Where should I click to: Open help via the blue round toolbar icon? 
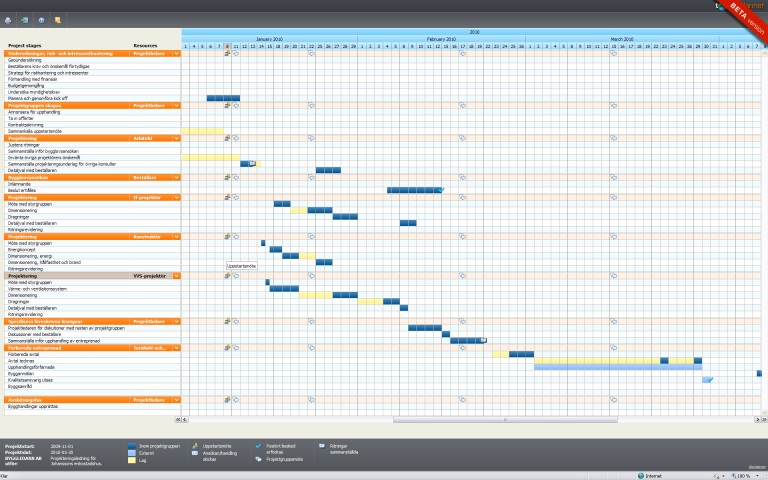[41, 20]
